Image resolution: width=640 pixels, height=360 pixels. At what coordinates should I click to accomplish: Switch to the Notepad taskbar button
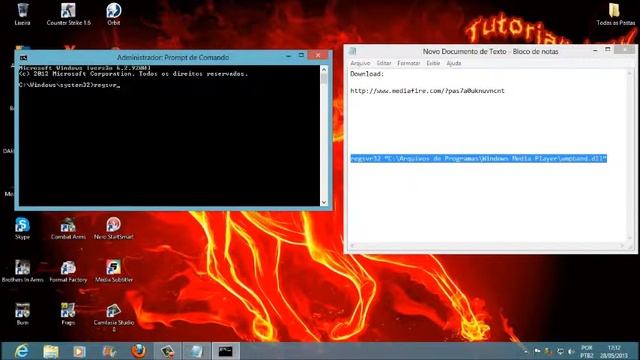[196, 351]
